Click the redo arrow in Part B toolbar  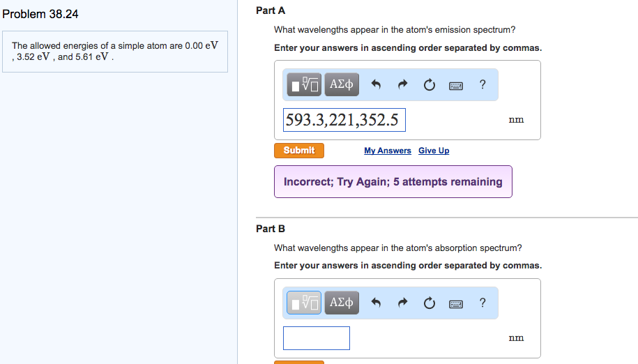pyautogui.click(x=403, y=303)
